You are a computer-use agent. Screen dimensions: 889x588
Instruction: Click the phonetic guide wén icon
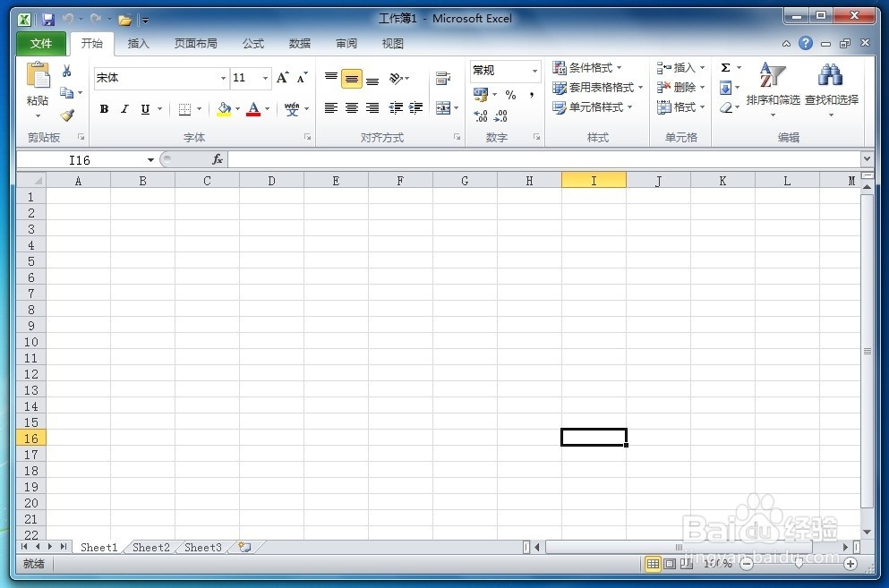[x=292, y=109]
